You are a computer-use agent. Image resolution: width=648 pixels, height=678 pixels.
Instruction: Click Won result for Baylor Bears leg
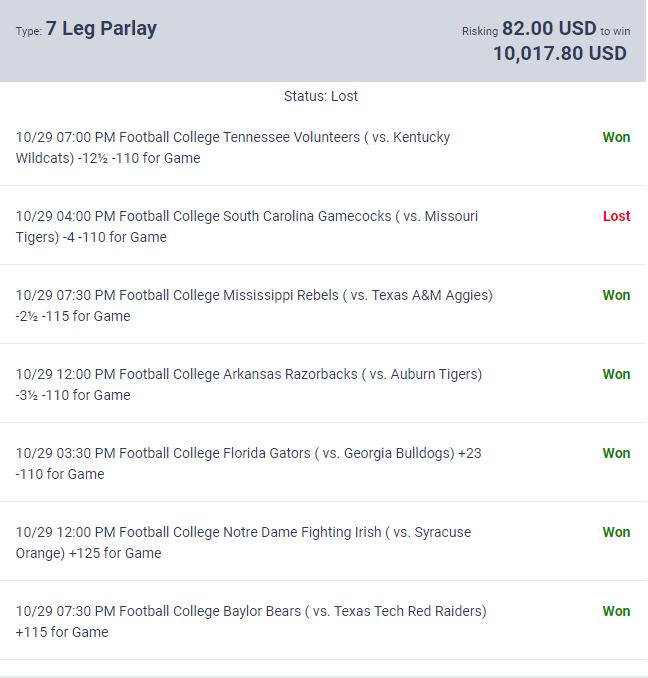616,611
